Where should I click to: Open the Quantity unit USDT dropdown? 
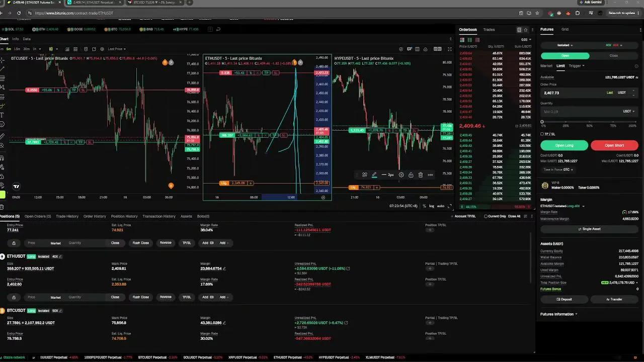[629, 112]
